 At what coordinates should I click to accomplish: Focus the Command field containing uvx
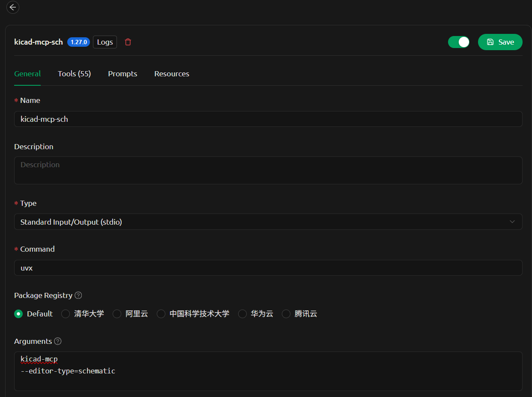click(x=268, y=268)
